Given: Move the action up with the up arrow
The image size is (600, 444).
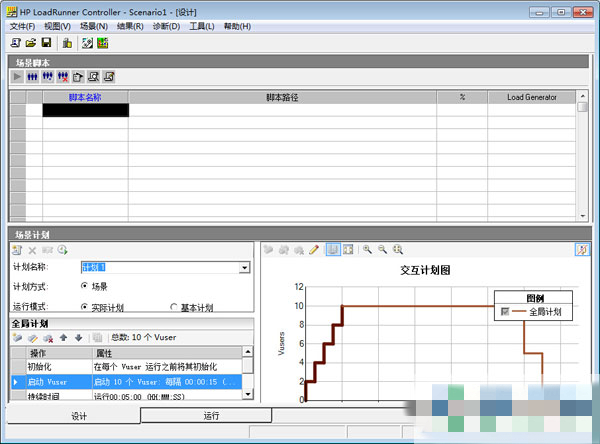Looking at the screenshot, I should [64, 338].
